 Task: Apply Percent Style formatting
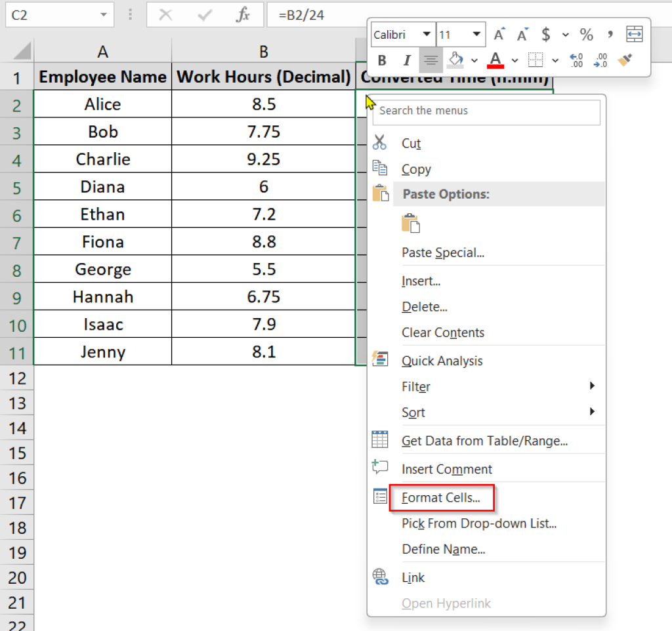tap(585, 33)
